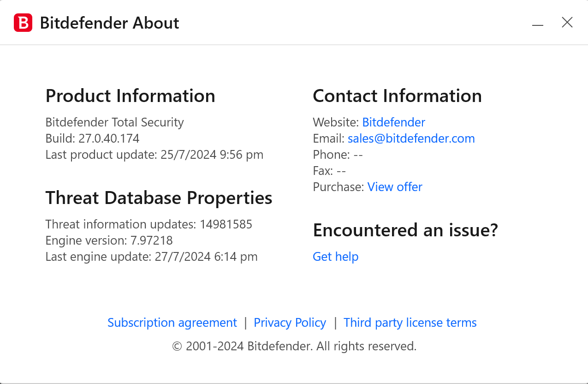This screenshot has height=384, width=588.
Task: Click the Engine version 7.97218 line
Action: coord(109,240)
